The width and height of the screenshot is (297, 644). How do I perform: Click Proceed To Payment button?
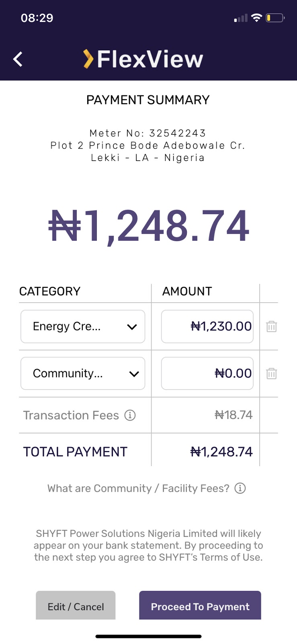(x=200, y=605)
